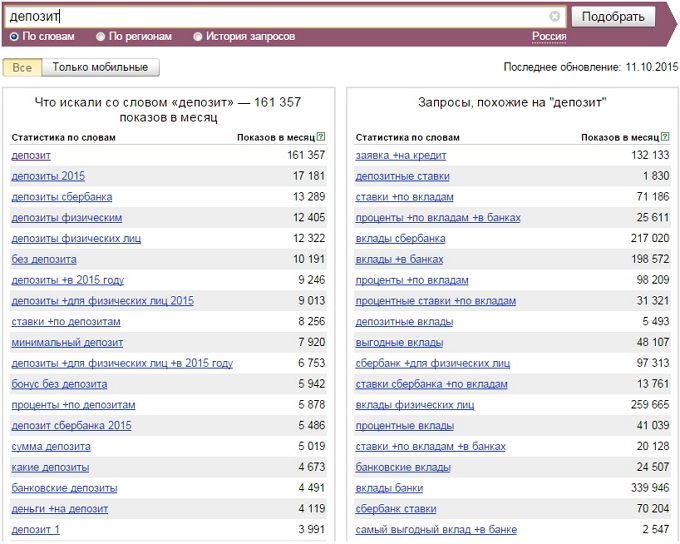Open the 'депозит 1' link
The image size is (680, 544).
tap(36, 530)
